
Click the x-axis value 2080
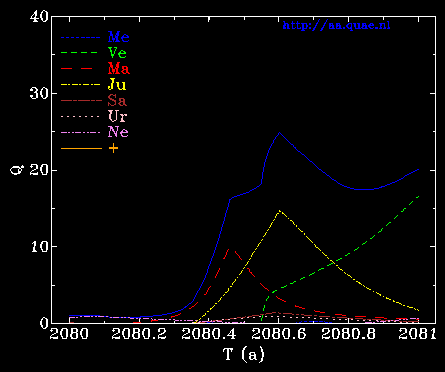(69, 334)
